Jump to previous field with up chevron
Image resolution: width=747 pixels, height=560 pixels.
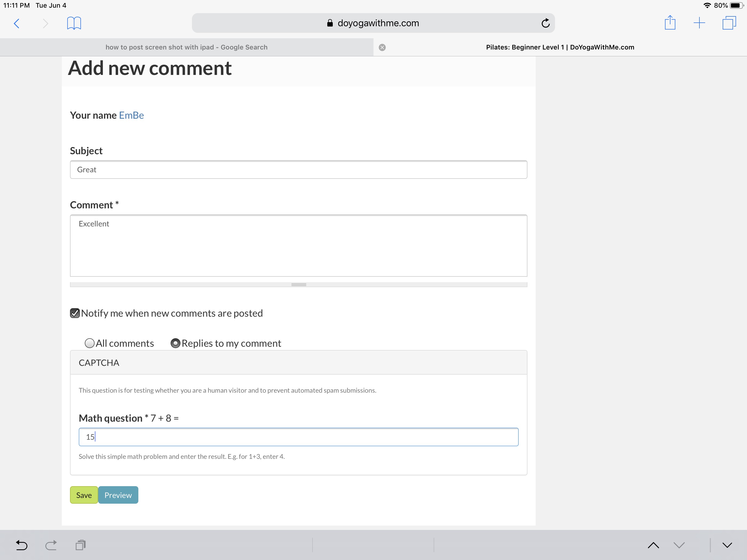click(653, 545)
